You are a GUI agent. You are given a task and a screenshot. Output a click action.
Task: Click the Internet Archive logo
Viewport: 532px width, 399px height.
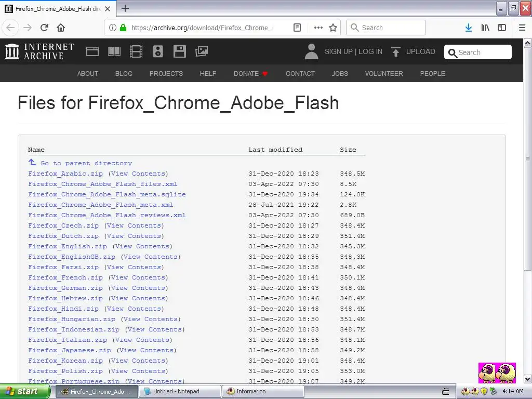pyautogui.click(x=39, y=51)
